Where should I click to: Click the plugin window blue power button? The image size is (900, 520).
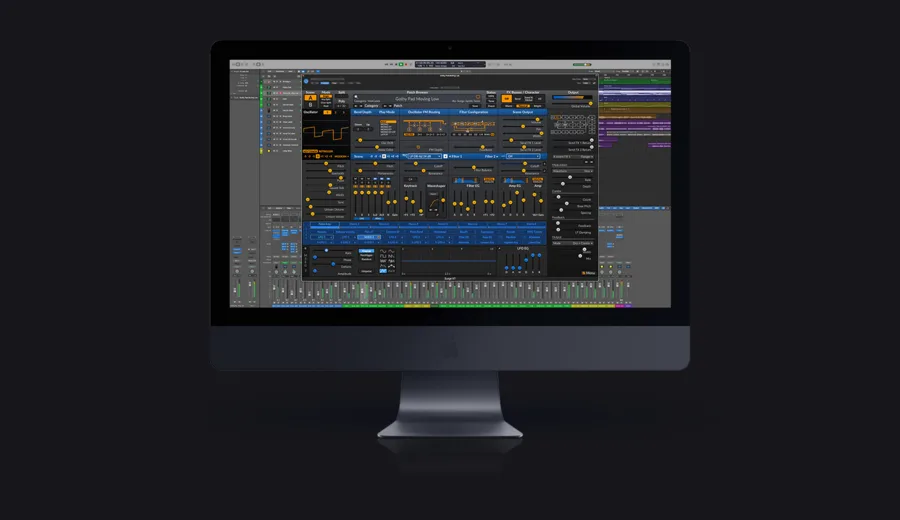pos(306,81)
